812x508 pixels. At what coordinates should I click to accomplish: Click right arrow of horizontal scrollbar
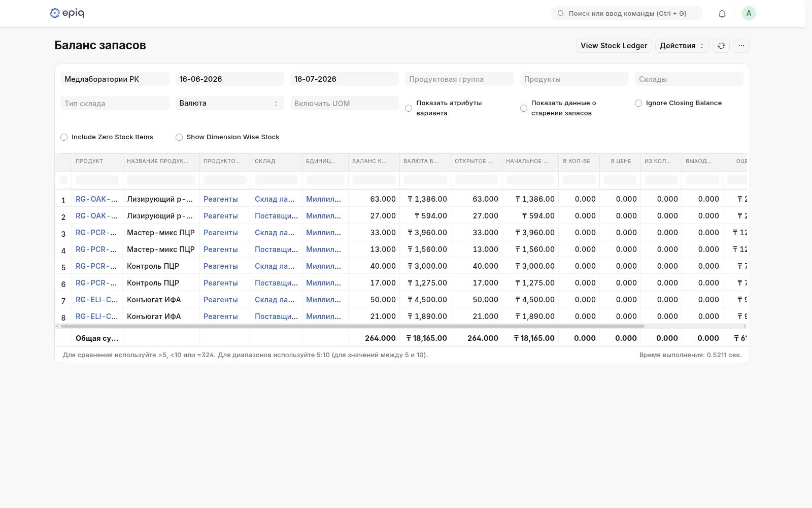tap(745, 326)
